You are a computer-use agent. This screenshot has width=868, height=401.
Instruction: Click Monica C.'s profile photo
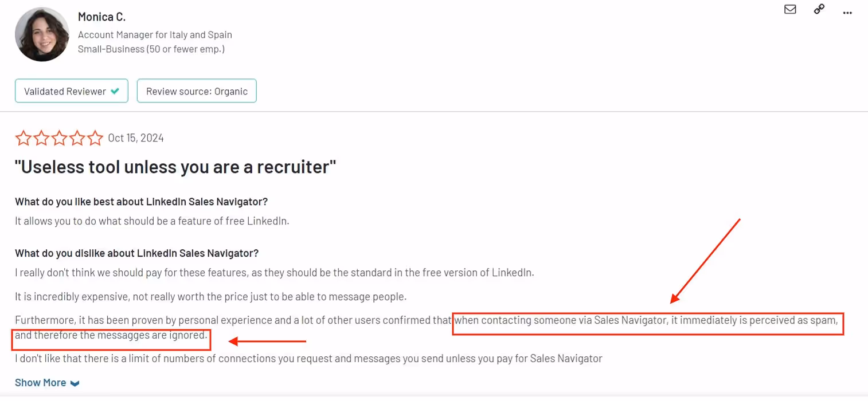point(42,34)
